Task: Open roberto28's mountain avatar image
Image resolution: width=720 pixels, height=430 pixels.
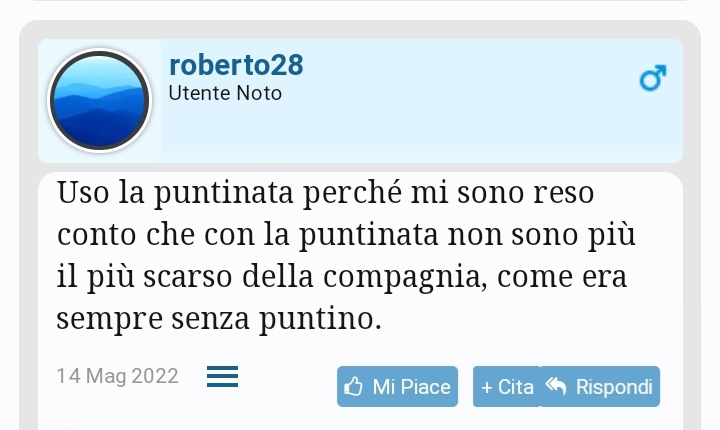Action: coord(99,100)
